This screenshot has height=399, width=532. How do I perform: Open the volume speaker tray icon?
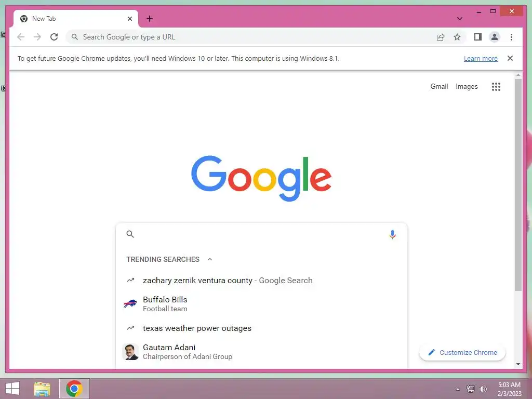(x=483, y=389)
